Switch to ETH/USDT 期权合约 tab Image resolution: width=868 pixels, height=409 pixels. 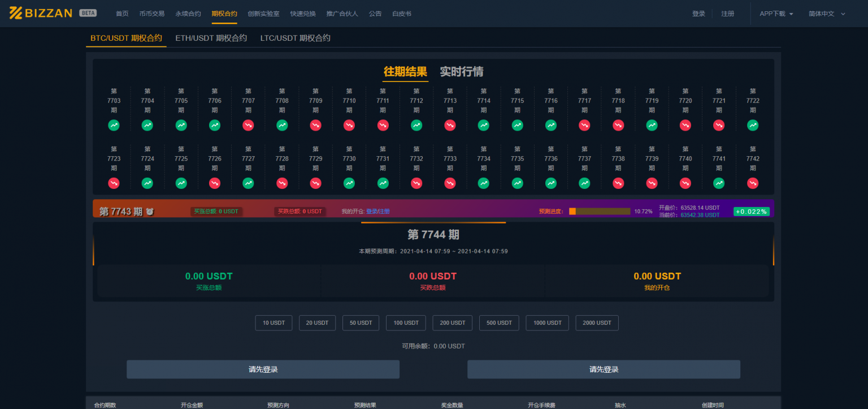(x=211, y=38)
